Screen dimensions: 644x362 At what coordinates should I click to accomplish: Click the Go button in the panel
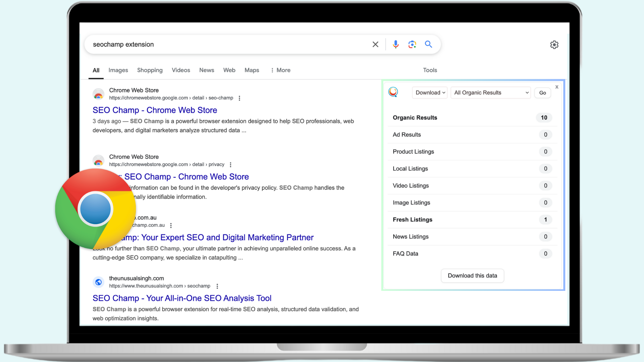point(543,93)
